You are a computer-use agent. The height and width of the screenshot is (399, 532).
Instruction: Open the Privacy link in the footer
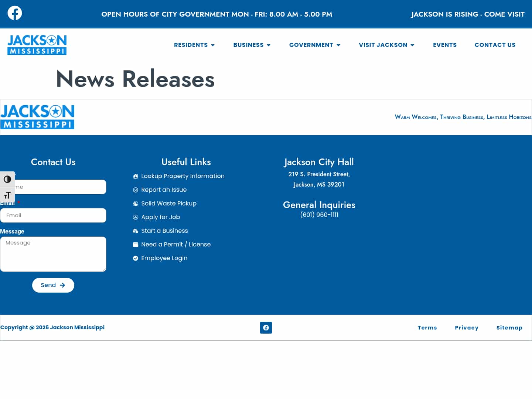(467, 328)
